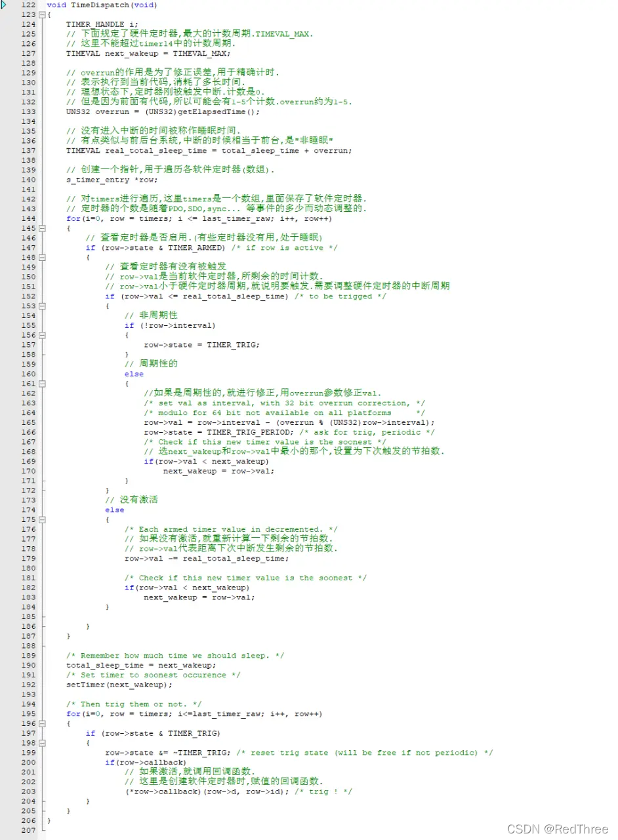Image resolution: width=618 pixels, height=840 pixels.
Task: Click the 'TIMEVAL real_total_sleep_time' assignment line
Action: (x=209, y=150)
